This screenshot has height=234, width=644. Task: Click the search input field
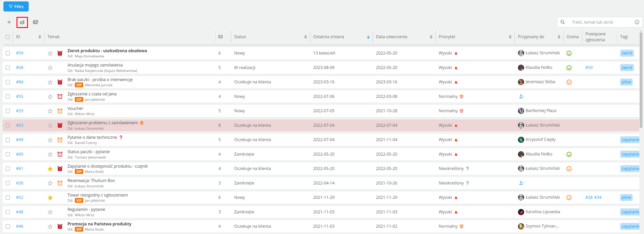point(600,22)
